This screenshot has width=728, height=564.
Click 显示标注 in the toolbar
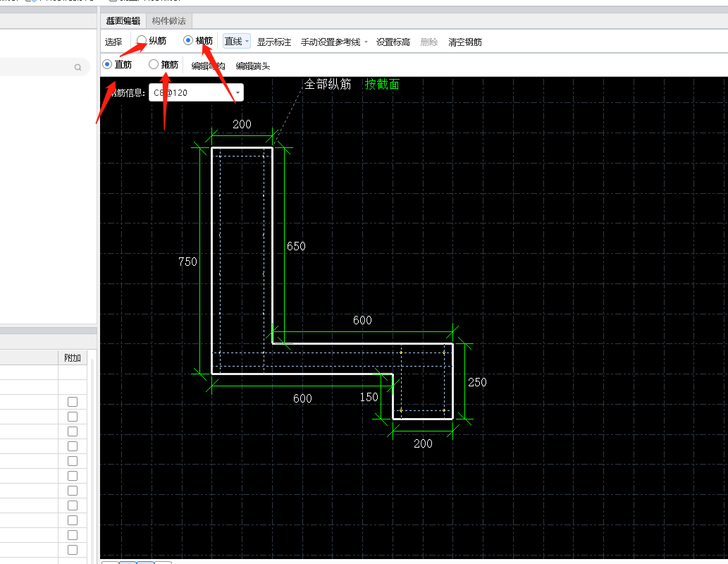coord(274,42)
